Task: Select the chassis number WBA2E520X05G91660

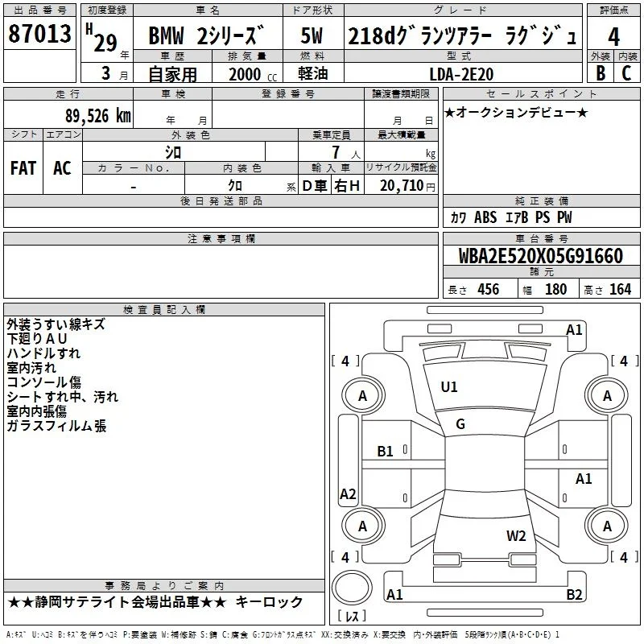Action: (541, 256)
